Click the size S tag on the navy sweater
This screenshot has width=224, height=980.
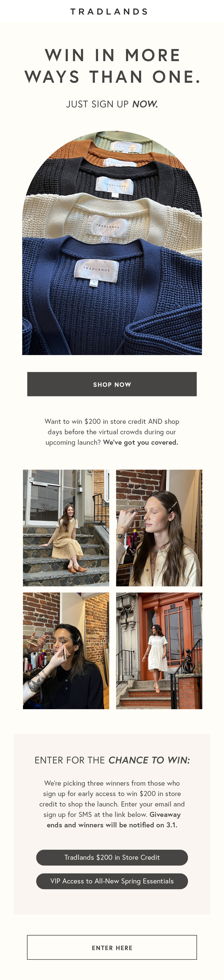[x=94, y=282]
